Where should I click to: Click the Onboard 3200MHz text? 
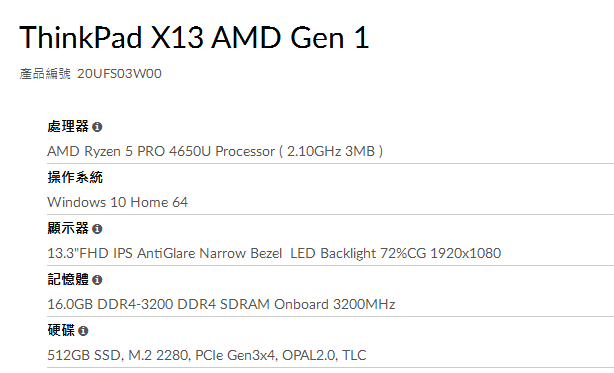click(x=334, y=304)
